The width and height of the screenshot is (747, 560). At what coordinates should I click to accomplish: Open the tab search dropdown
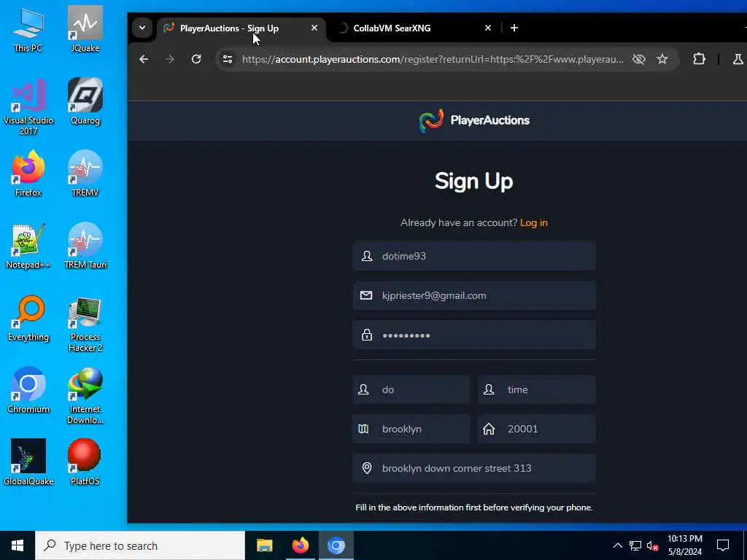(x=142, y=28)
